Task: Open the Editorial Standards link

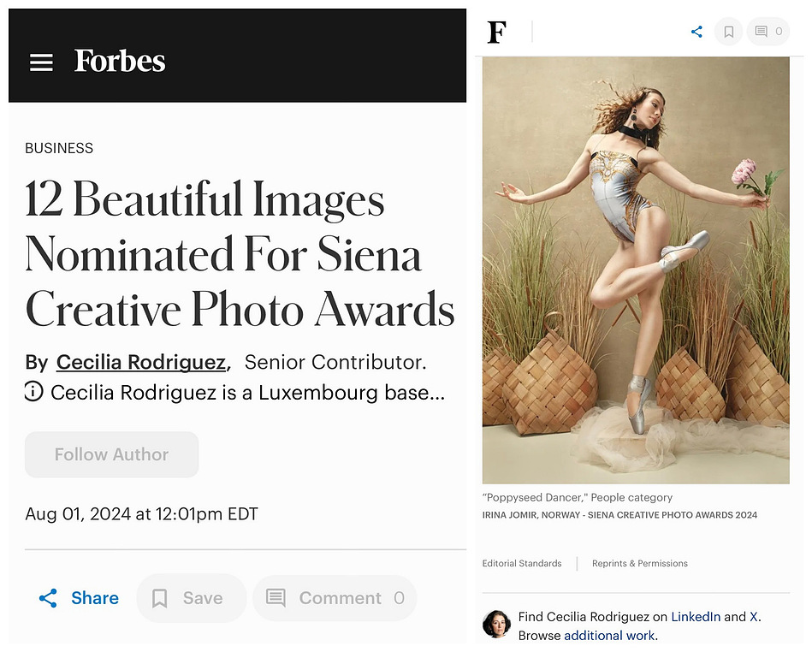Action: pos(521,564)
